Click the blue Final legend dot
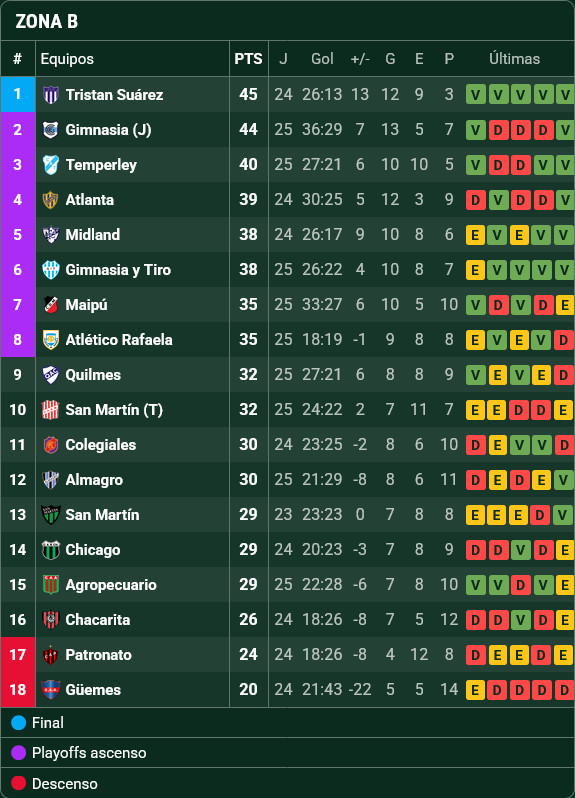This screenshot has width=575, height=798. [x=18, y=723]
